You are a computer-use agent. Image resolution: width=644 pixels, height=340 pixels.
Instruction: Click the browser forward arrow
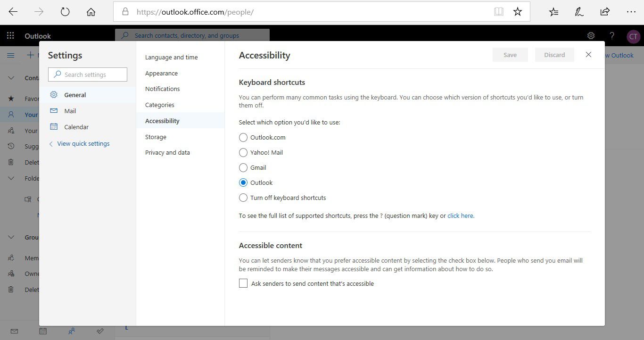click(39, 12)
